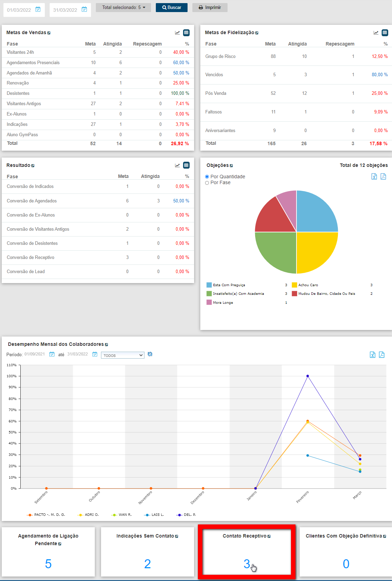This screenshot has height=581, width=392.
Task: Export Desempenho Mensal to PDF
Action: (x=382, y=355)
